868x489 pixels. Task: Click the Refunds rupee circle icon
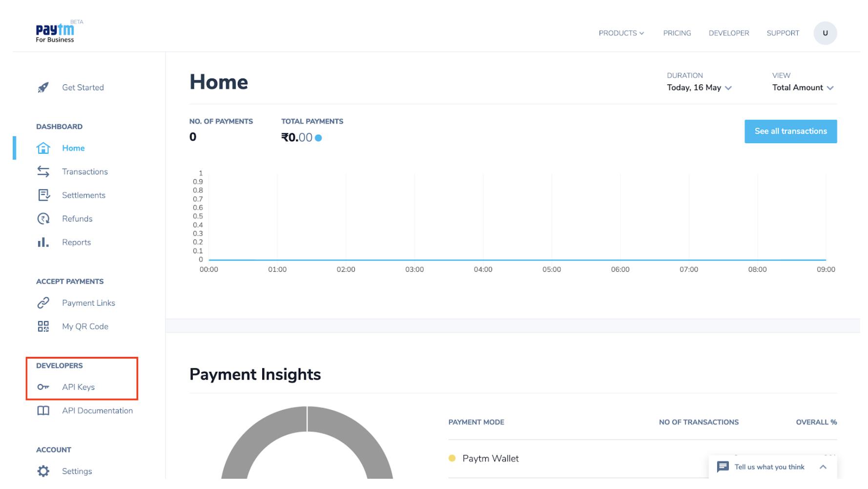coord(43,219)
